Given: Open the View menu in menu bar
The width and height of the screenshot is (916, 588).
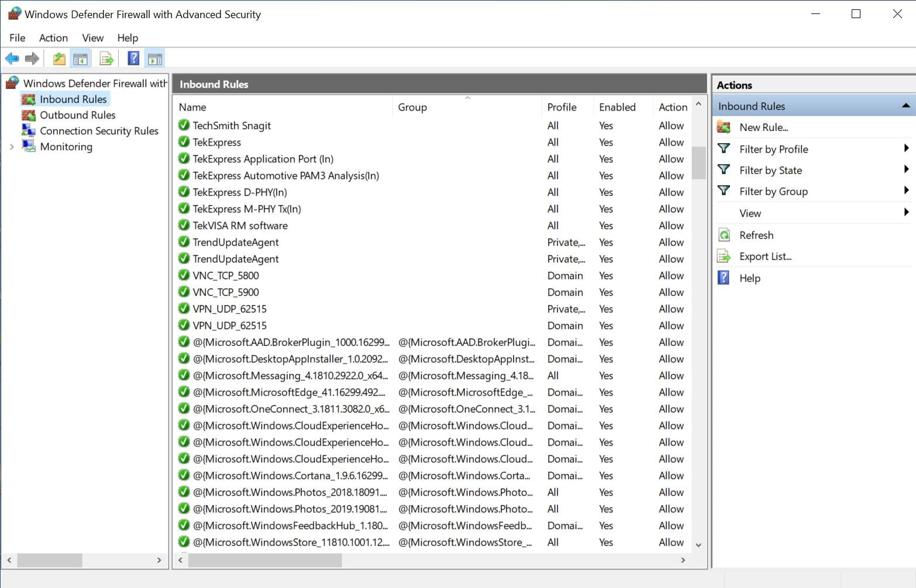Looking at the screenshot, I should 92,38.
